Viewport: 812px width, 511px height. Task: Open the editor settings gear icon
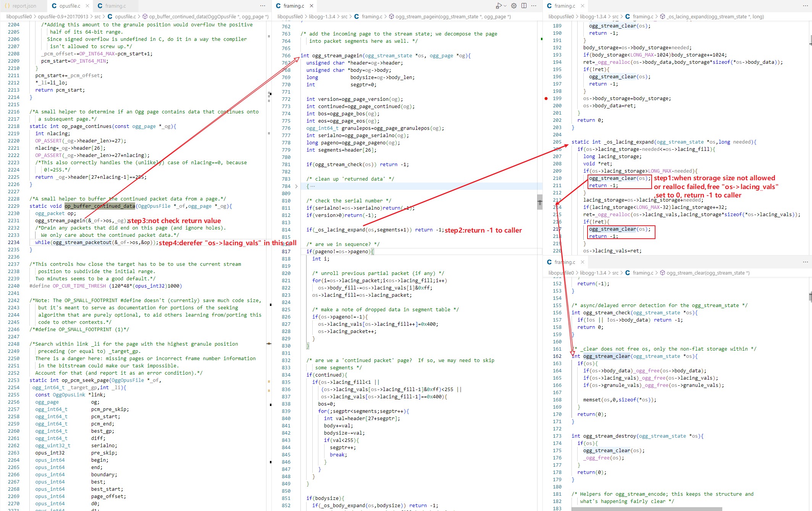click(x=513, y=6)
